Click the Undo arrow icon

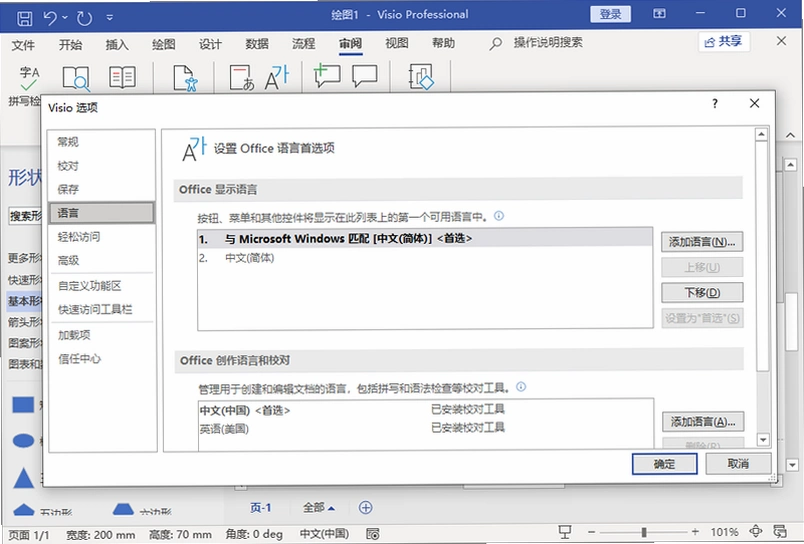[50, 18]
